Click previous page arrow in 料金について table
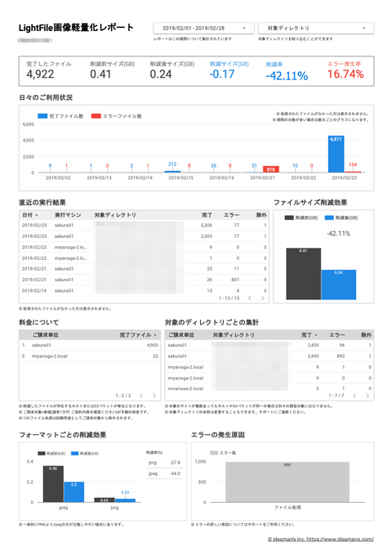392x556 pixels. [x=141, y=396]
